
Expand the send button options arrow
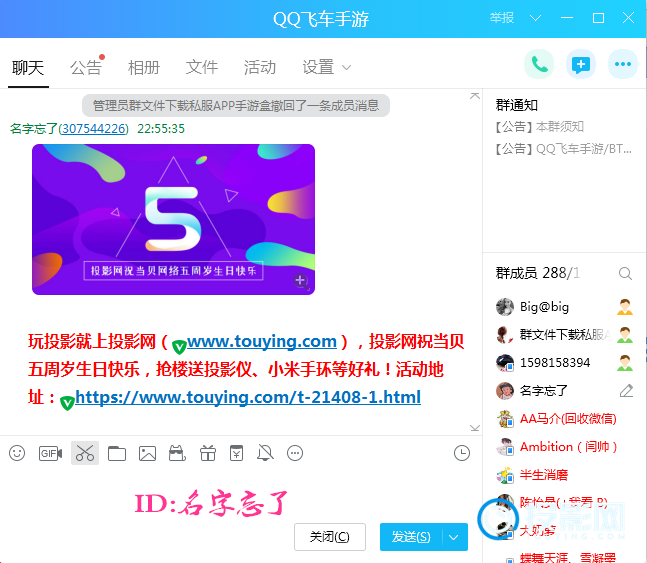pyautogui.click(x=454, y=537)
